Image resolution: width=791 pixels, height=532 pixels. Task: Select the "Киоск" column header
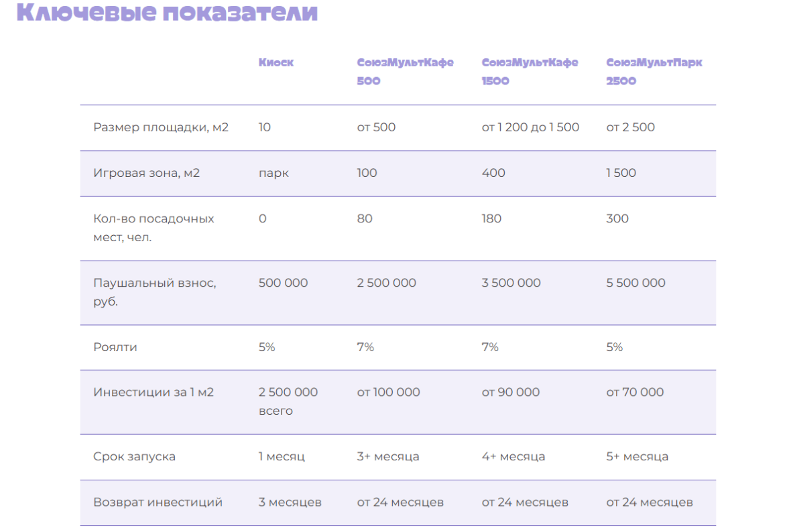point(276,63)
